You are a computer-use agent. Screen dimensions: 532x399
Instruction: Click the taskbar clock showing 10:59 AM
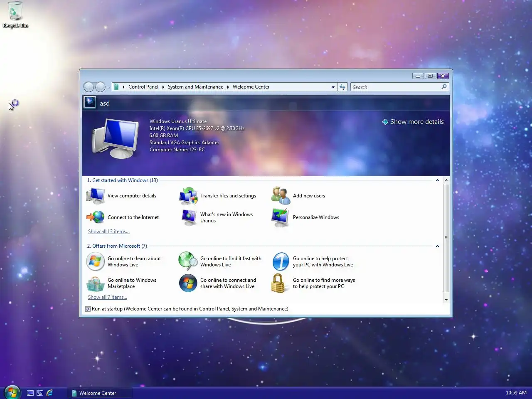point(516,393)
